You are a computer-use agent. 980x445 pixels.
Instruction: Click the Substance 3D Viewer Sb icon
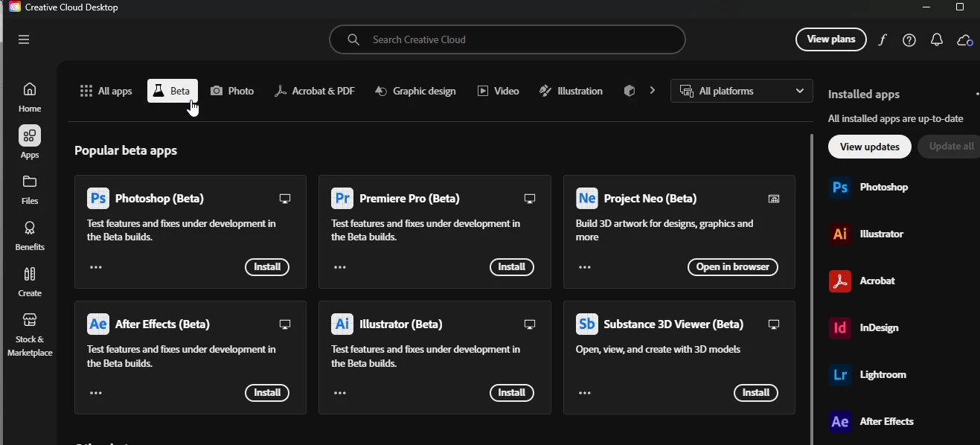pos(587,324)
